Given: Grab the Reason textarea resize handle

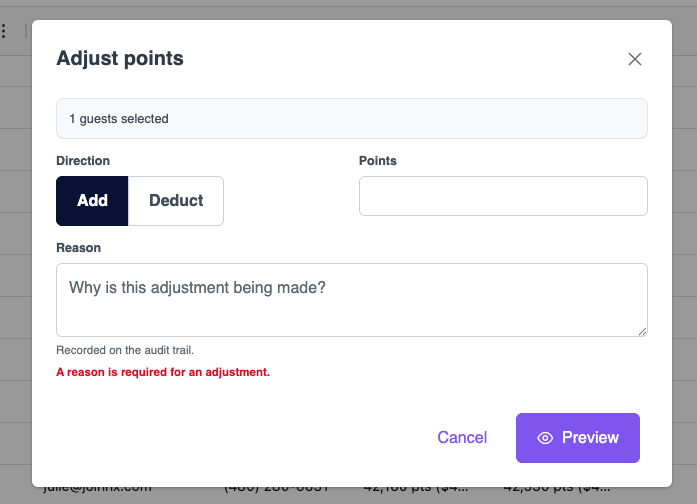Looking at the screenshot, I should pos(642,332).
